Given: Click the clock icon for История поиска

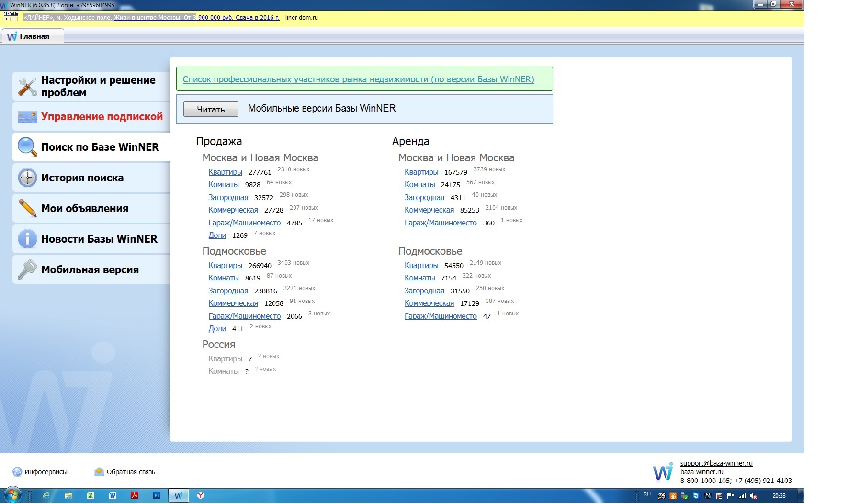Looking at the screenshot, I should (27, 178).
